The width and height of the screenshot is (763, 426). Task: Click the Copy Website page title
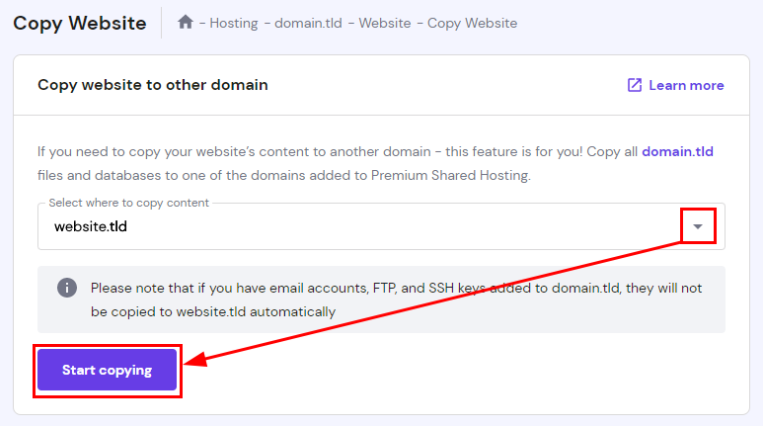tap(79, 22)
